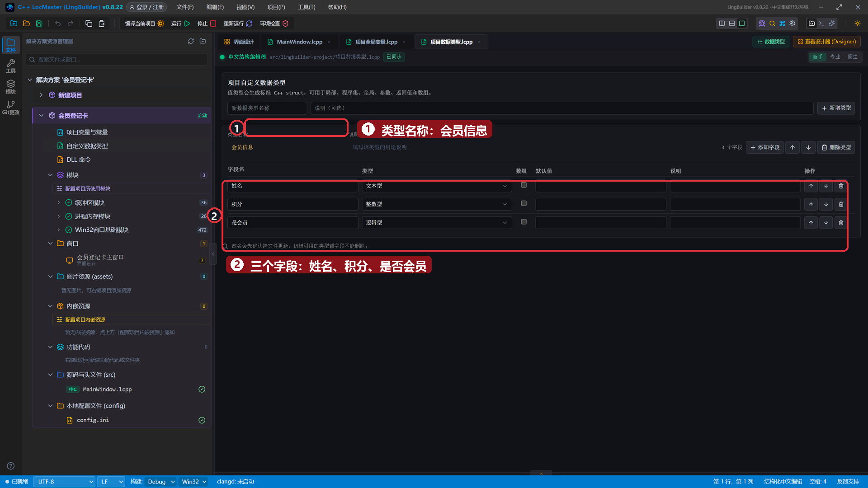The image size is (868, 488).
Task: Switch to the MainWindow.lcpp tab
Action: pyautogui.click(x=299, y=42)
